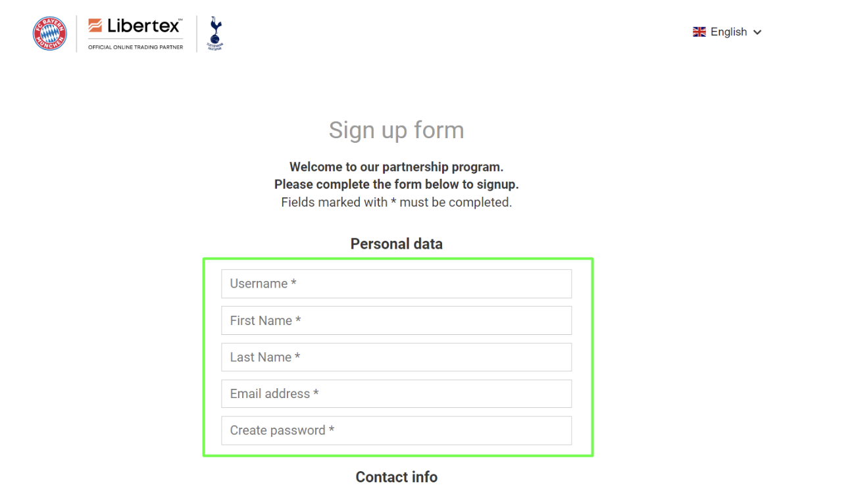The image size is (850, 504).
Task: Click the Official Online Trading Partner tagline
Action: (x=136, y=47)
